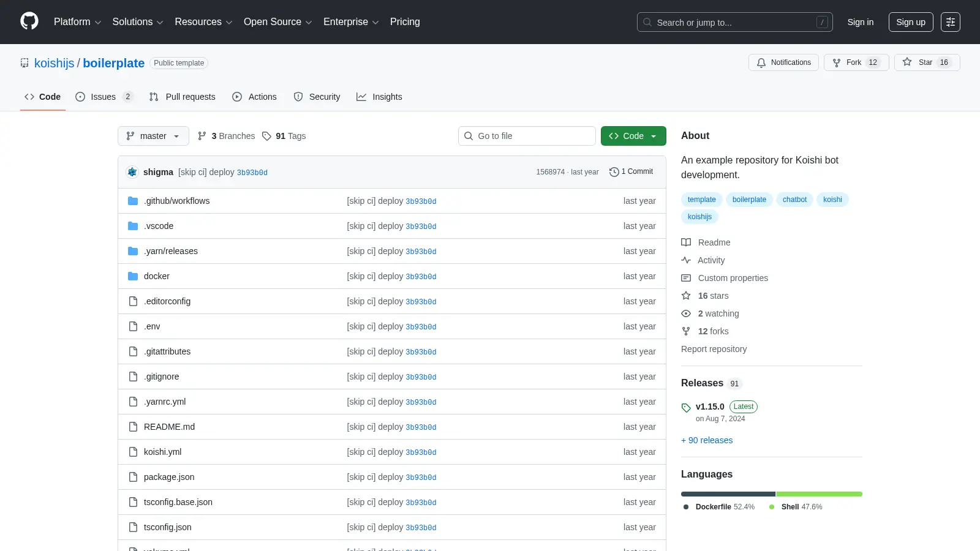Click the fork icon next to 12 forks

(x=686, y=331)
